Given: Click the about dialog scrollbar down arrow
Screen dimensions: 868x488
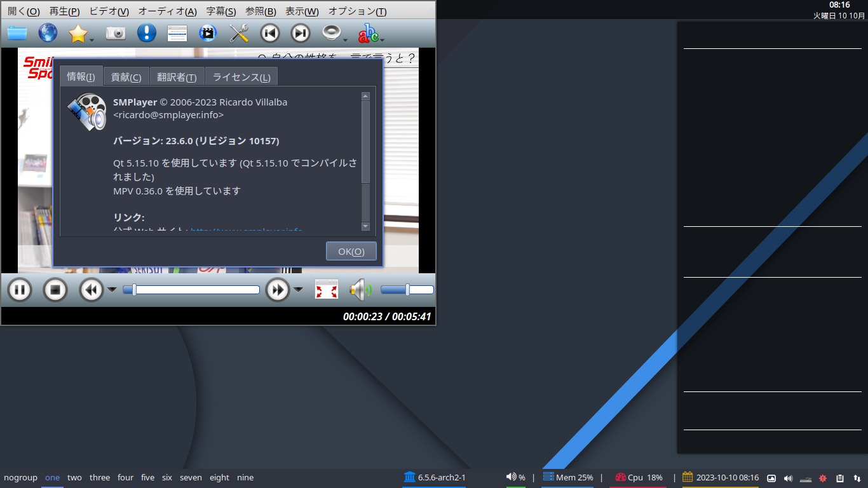Looking at the screenshot, I should point(365,226).
